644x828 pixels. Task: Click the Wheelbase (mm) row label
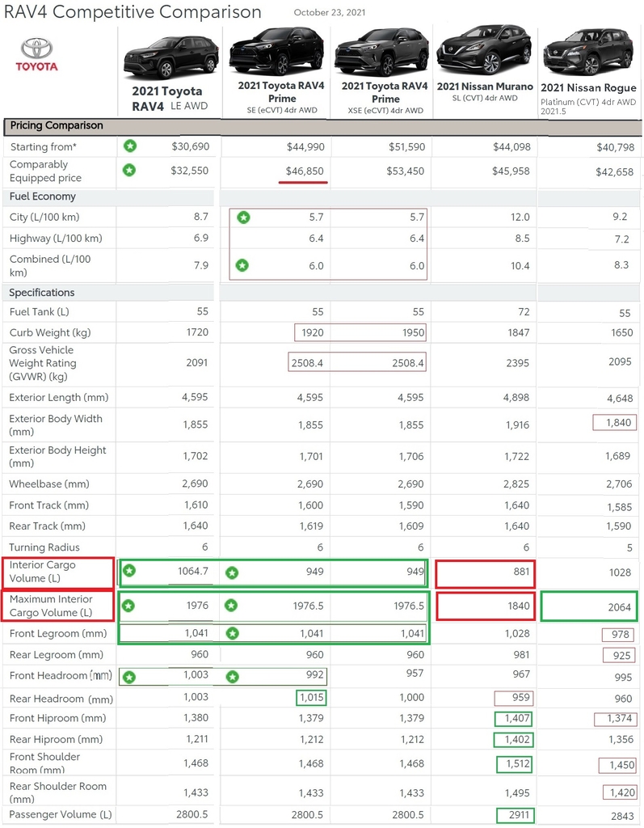coord(49,484)
